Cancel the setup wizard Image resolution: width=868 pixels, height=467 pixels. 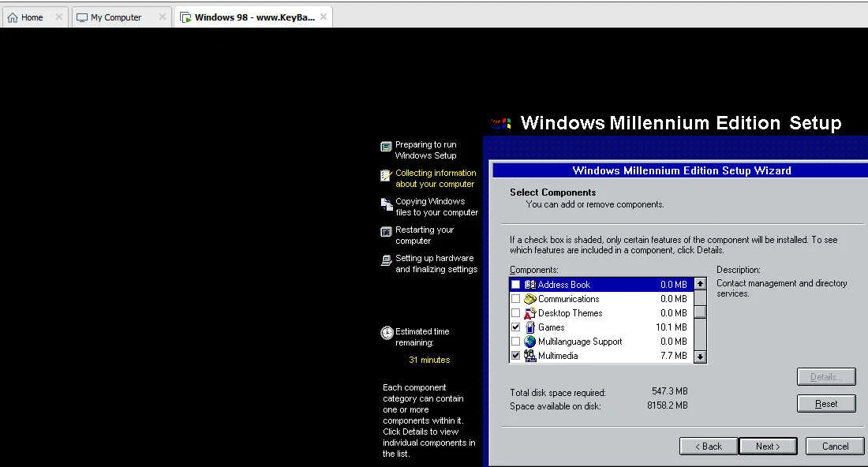[835, 446]
